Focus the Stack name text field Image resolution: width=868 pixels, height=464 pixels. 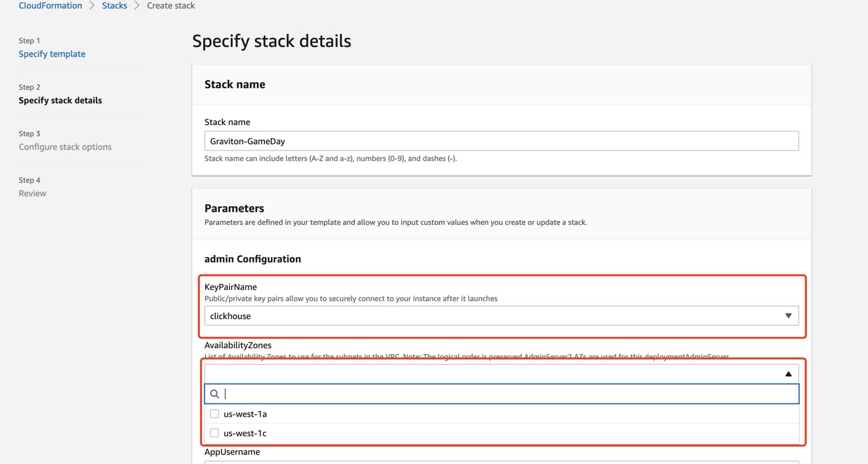(501, 141)
